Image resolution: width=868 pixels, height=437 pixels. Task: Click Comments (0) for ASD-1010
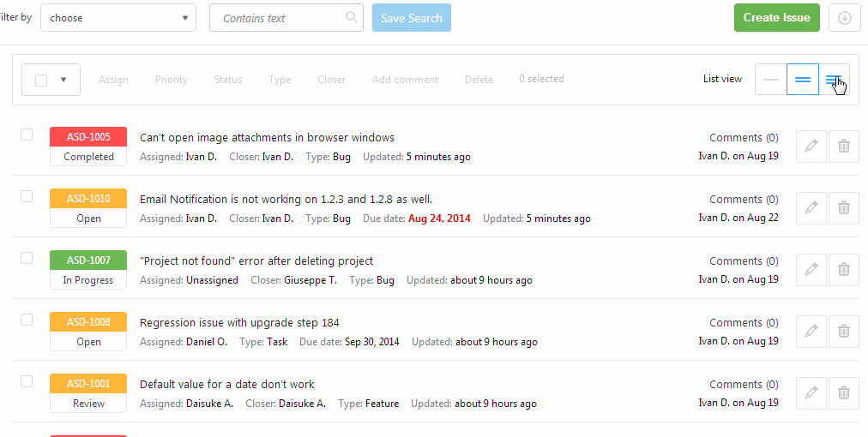point(744,199)
